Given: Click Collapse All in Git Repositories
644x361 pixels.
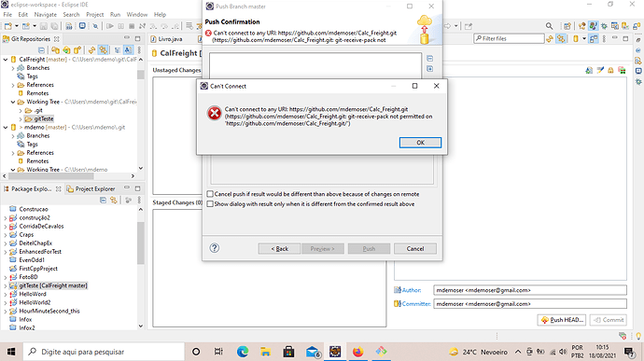Looking at the screenshot, I should pyautogui.click(x=41, y=50).
